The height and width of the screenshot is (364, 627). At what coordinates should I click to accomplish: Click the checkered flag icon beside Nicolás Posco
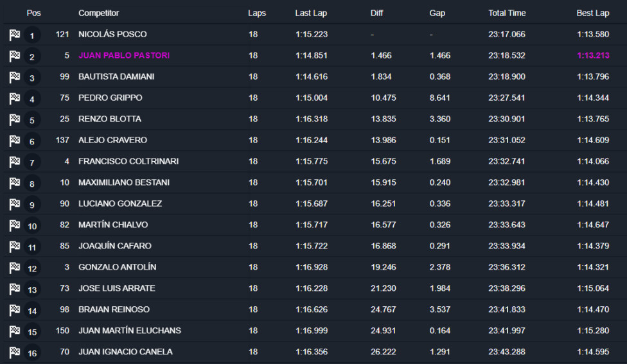(x=15, y=35)
